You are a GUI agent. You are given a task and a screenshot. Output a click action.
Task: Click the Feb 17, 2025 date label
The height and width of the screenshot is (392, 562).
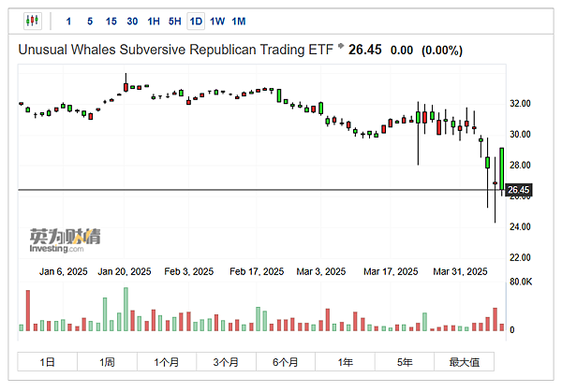(x=257, y=271)
